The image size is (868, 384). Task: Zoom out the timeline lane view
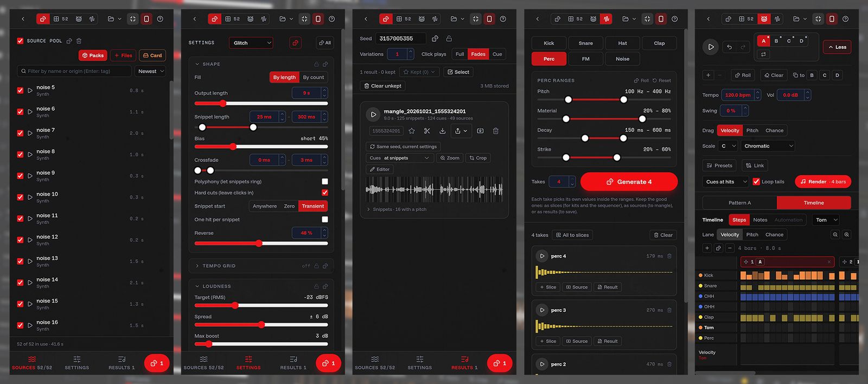point(835,235)
